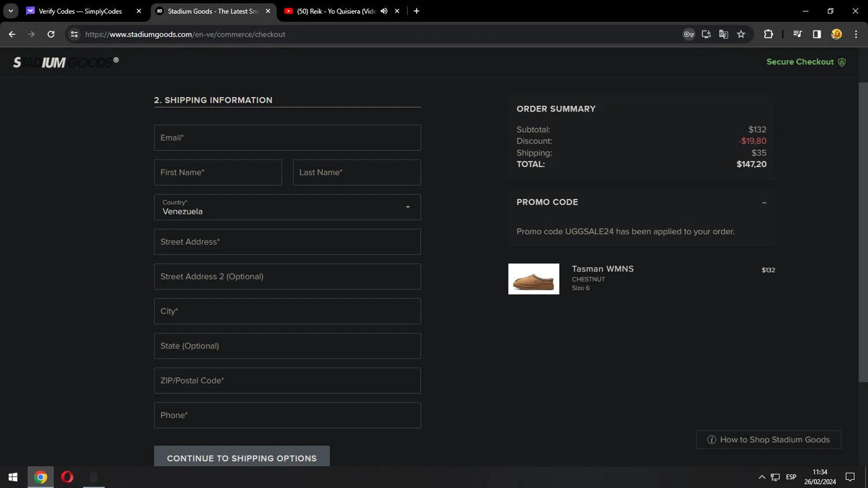Open How to Shop Stadium Goods
868x488 pixels.
tap(768, 439)
